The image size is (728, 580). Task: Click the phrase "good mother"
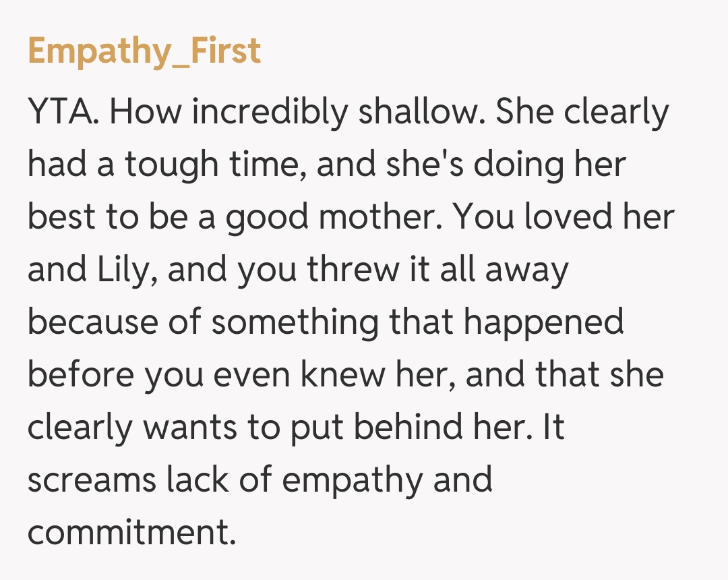click(x=332, y=218)
